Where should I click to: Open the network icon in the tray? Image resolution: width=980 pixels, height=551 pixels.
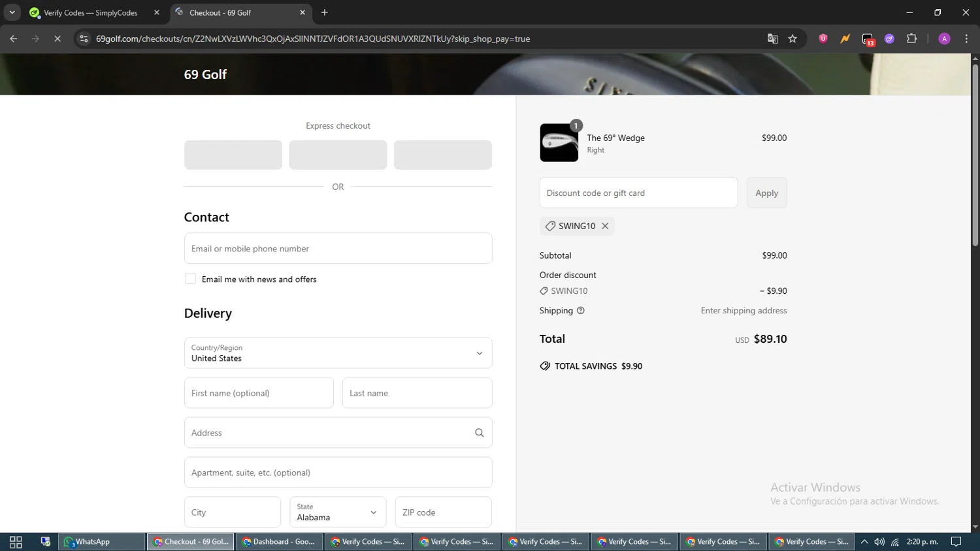tap(895, 542)
